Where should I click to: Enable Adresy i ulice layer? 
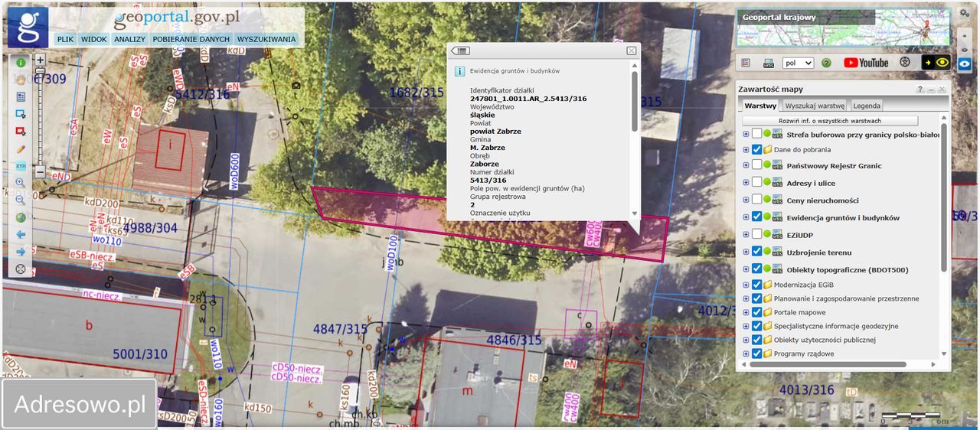pos(757,183)
